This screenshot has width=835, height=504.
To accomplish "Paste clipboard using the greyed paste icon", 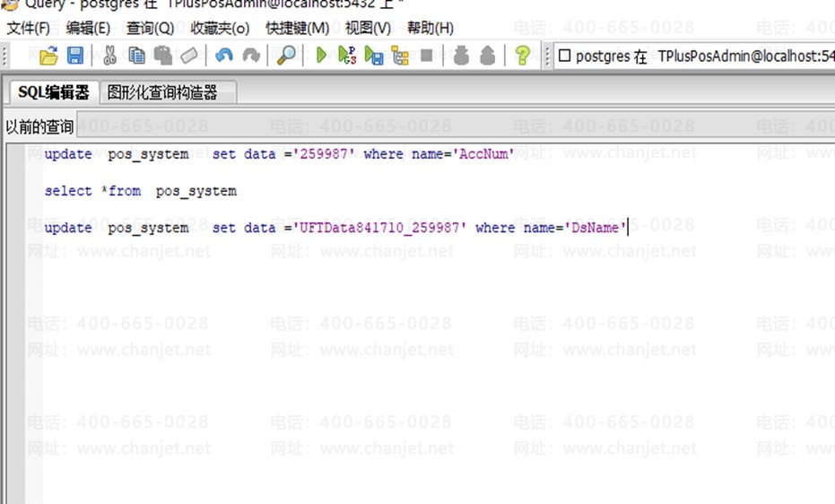I will pyautogui.click(x=163, y=56).
